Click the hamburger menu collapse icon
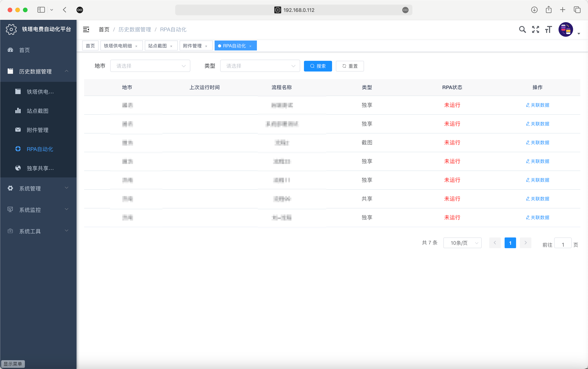The image size is (588, 369). (x=86, y=29)
